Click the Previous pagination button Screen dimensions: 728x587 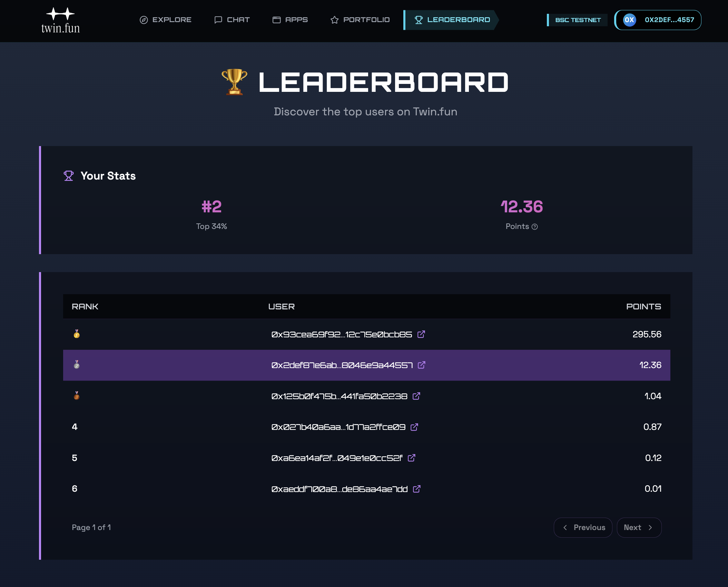(x=583, y=527)
